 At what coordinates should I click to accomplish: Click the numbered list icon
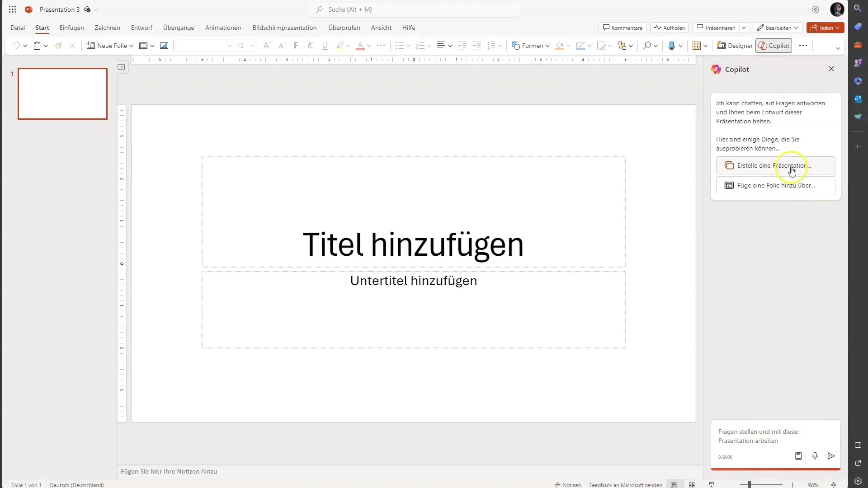[x=420, y=45]
